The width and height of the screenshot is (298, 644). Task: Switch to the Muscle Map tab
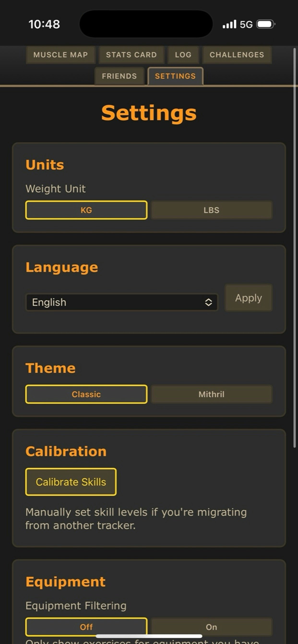60,55
